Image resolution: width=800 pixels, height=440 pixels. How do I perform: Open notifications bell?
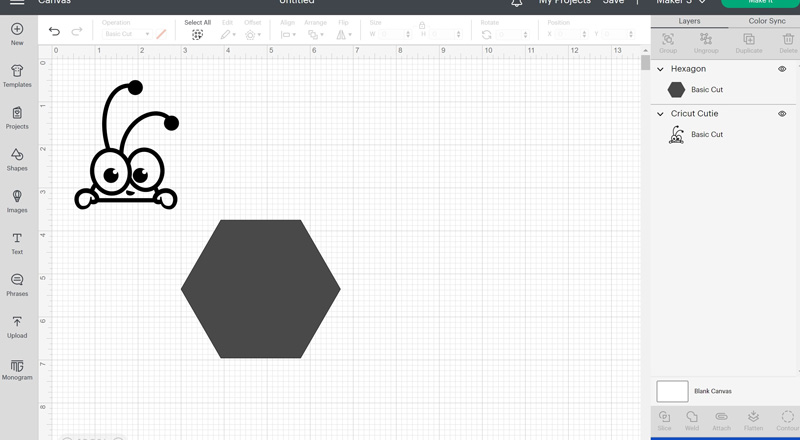click(x=516, y=3)
